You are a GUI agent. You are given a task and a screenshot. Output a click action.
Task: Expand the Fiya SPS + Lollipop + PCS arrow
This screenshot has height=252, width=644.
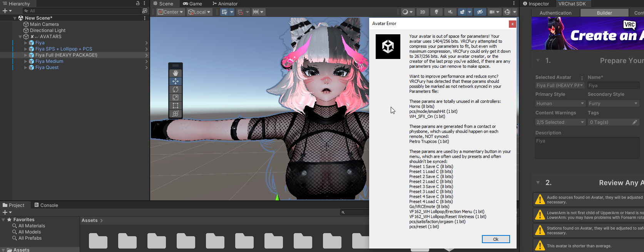(26, 49)
